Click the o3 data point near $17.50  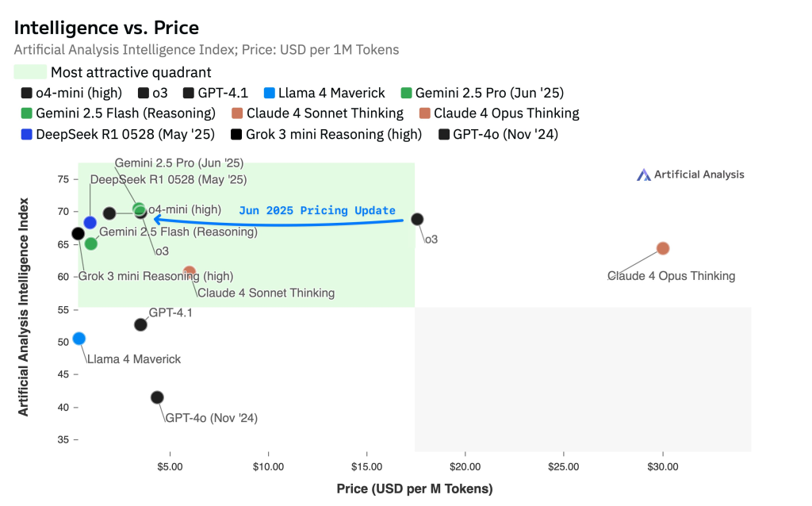pyautogui.click(x=417, y=219)
